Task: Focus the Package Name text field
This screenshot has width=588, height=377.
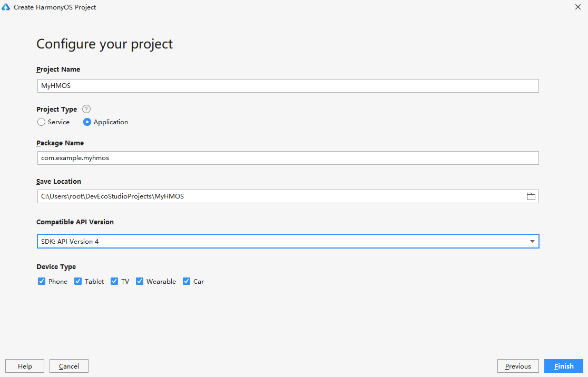Action: coord(287,158)
